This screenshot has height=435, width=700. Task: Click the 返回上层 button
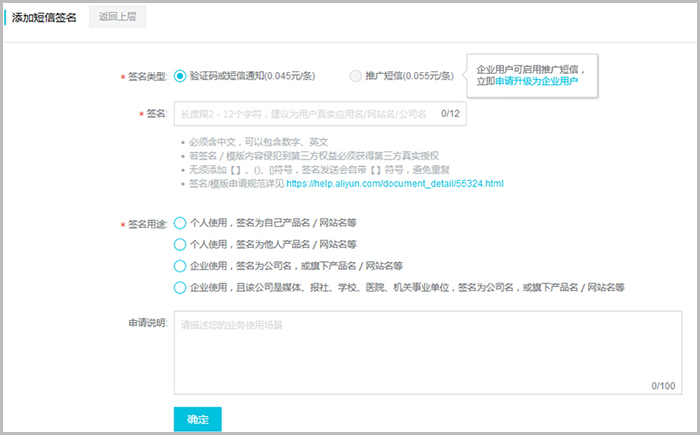coord(116,17)
